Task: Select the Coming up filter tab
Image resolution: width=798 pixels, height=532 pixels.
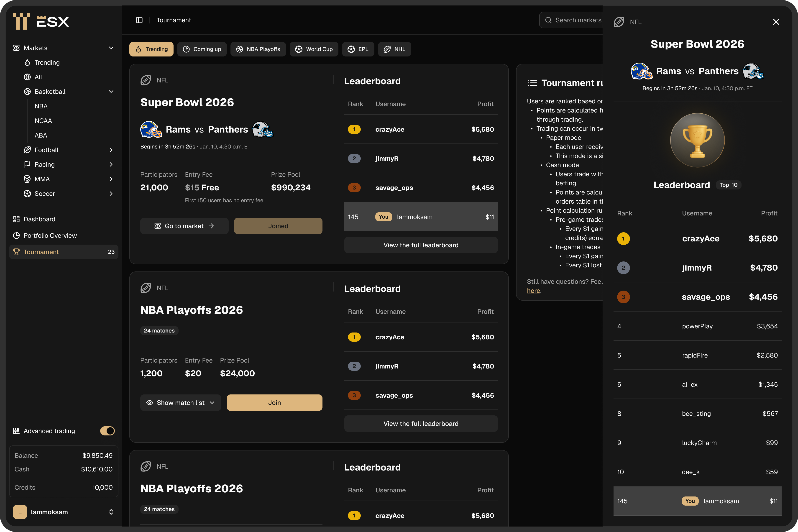Action: [x=202, y=49]
